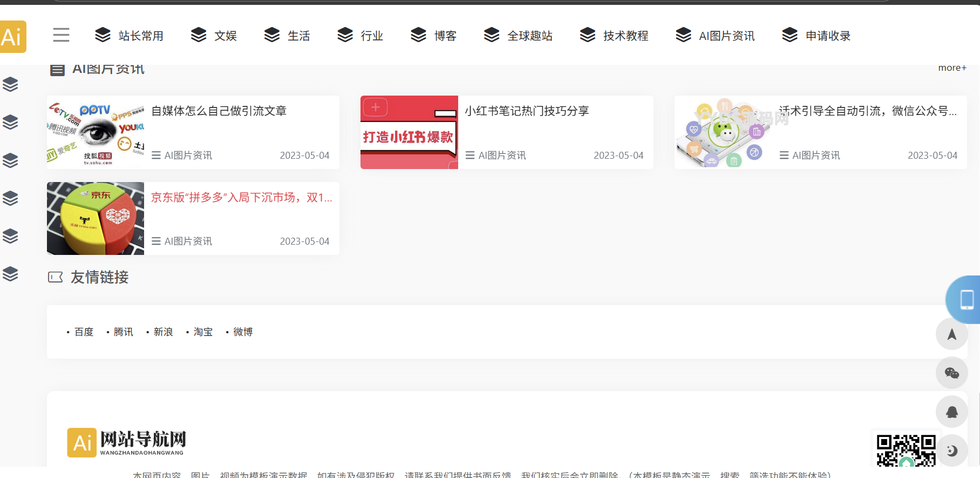The width and height of the screenshot is (980, 478).
Task: Select the AI图片资讯 nav item
Action: [x=715, y=36]
